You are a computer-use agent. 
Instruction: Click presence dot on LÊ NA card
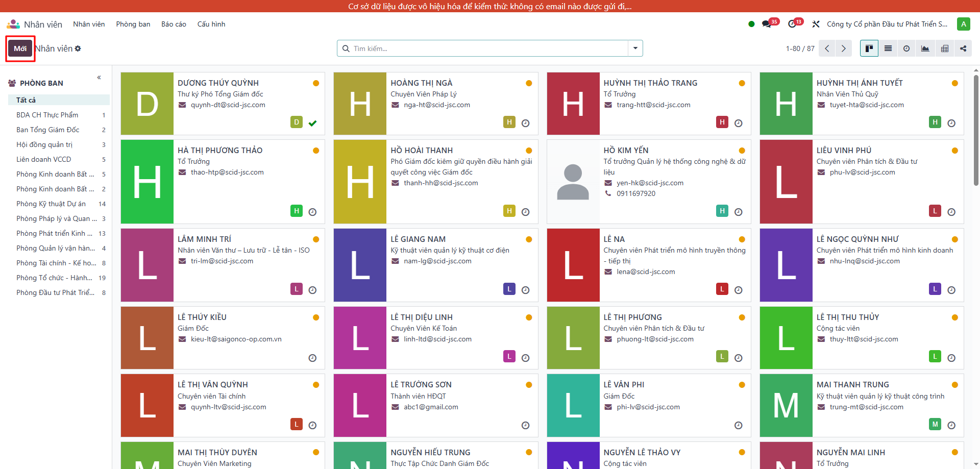pyautogui.click(x=742, y=239)
